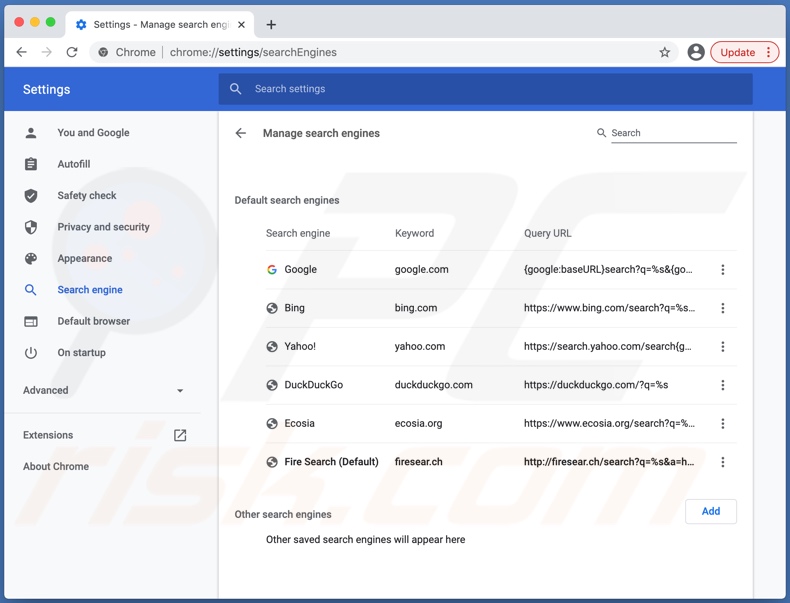The height and width of the screenshot is (603, 790).
Task: Click the power icon beside On startup
Action: click(x=31, y=353)
